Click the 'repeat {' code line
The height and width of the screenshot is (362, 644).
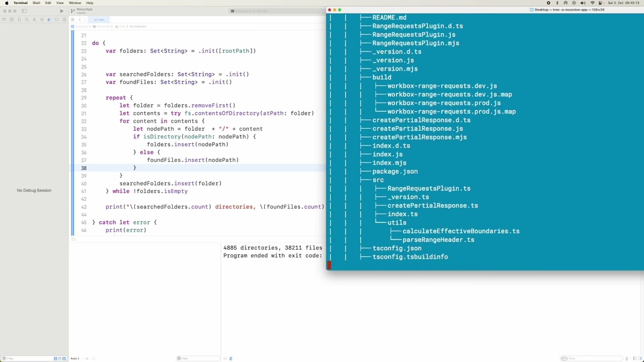click(119, 98)
